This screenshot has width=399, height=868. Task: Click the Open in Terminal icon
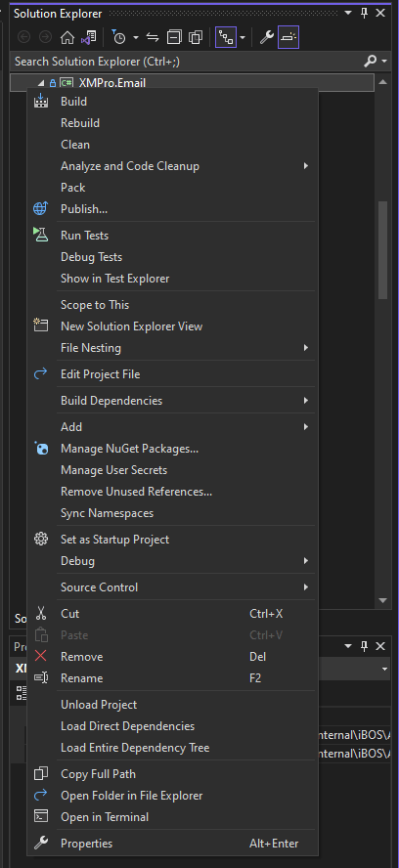(41, 816)
